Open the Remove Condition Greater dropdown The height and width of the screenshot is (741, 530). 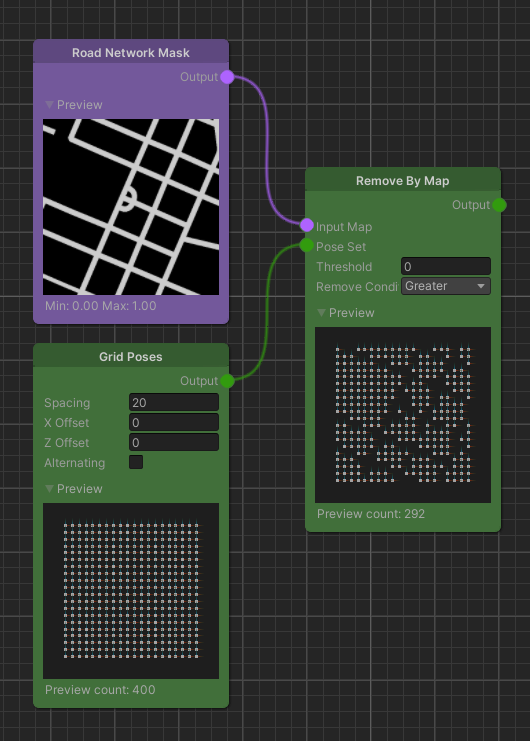pos(445,286)
